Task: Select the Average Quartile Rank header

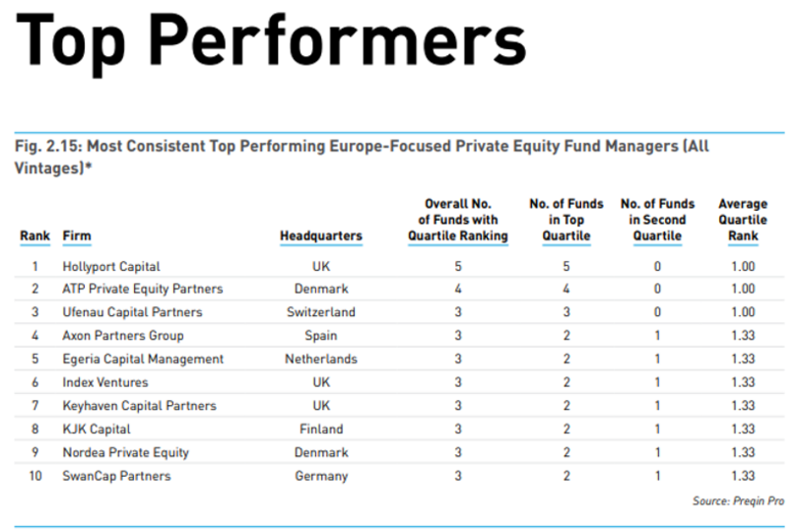Action: tap(742, 220)
